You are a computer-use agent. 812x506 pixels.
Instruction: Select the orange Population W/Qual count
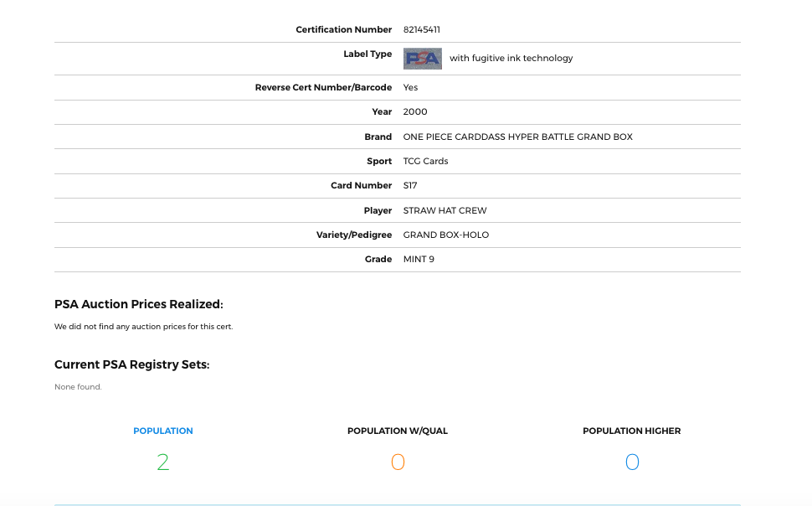[x=398, y=462]
